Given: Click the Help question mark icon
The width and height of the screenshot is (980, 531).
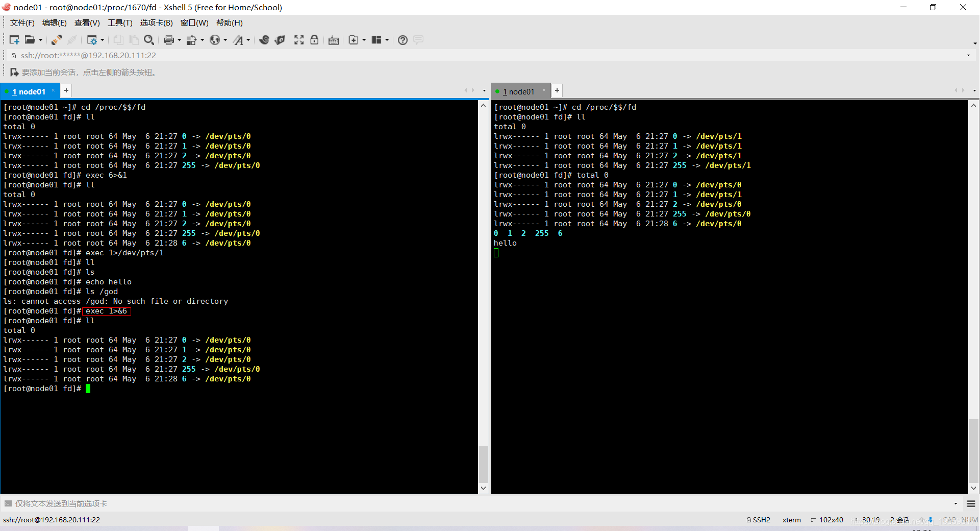Looking at the screenshot, I should click(403, 40).
